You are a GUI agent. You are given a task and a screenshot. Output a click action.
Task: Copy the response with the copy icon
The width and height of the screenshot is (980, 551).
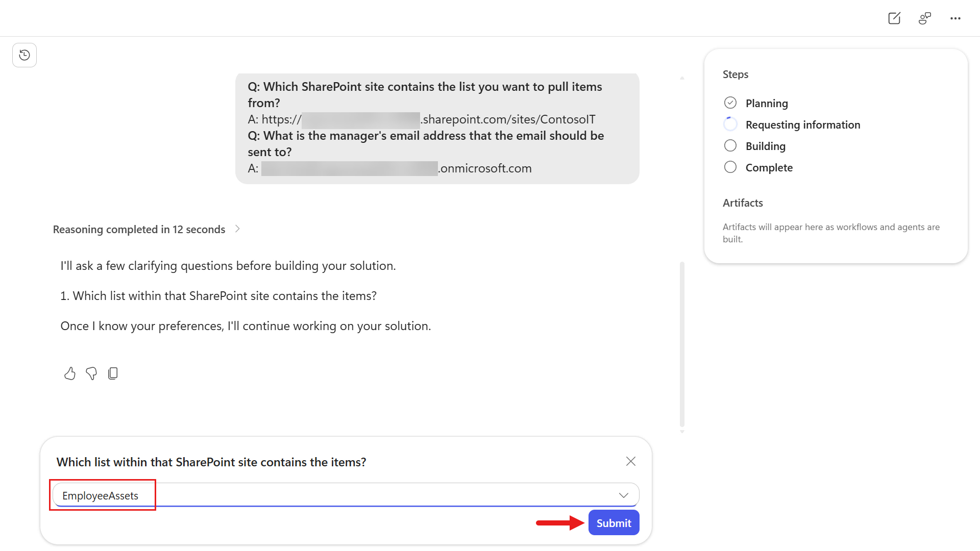pos(113,373)
